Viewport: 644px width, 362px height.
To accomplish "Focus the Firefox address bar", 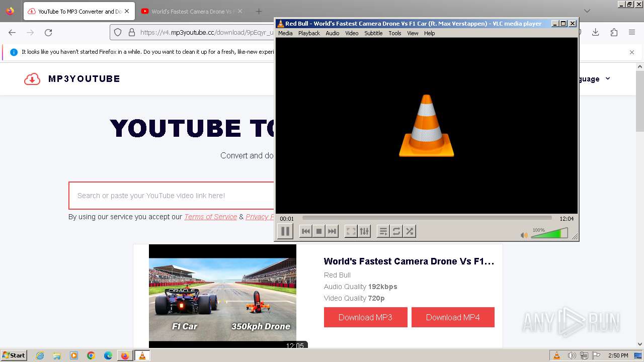I will pyautogui.click(x=207, y=32).
